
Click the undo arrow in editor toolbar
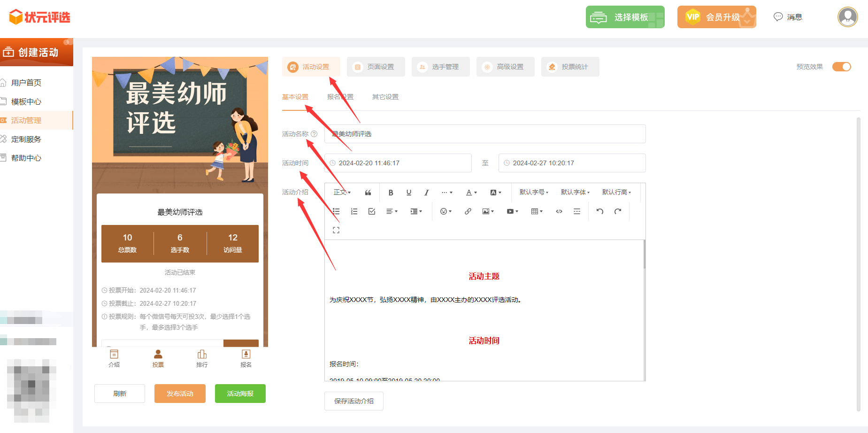[599, 211]
